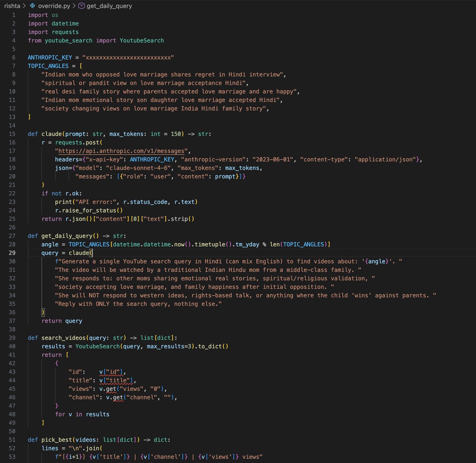This screenshot has width=476, height=463.
Task: Open the rishta folder breadcrumb
Action: (x=12, y=6)
